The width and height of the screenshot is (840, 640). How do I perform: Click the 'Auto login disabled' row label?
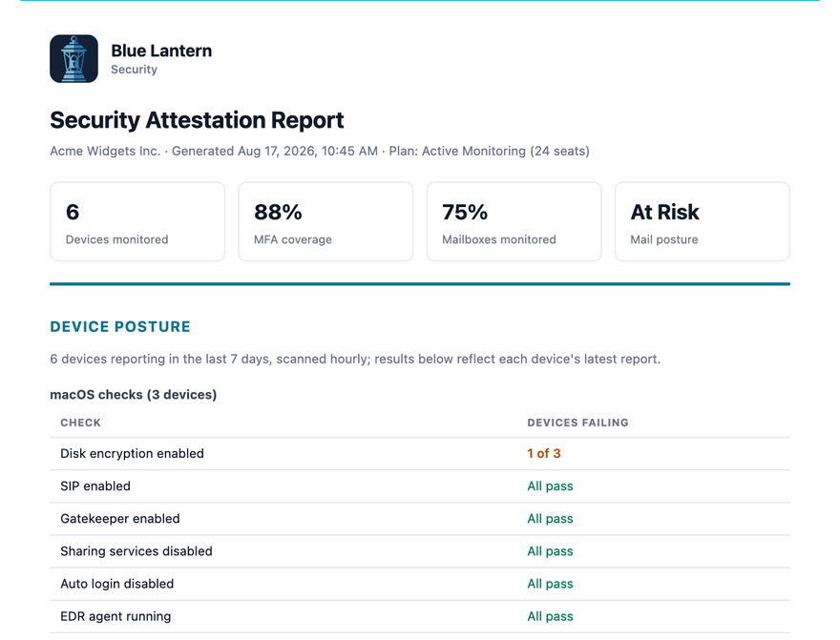point(117,585)
